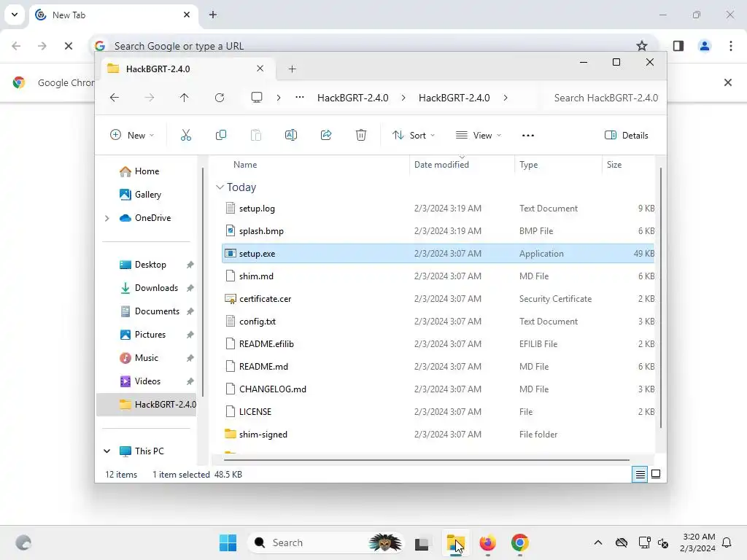Open Windows Start menu

point(228,542)
